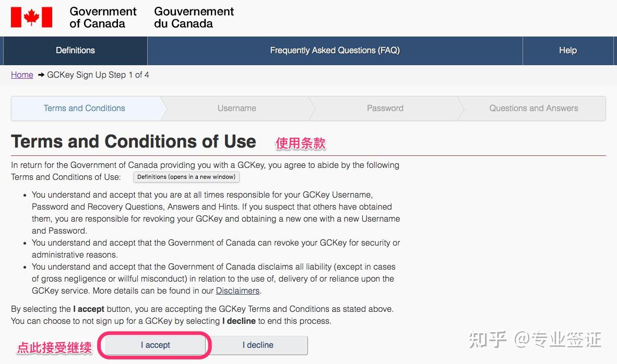Click the I decline button
This screenshot has height=364, width=617.
(257, 345)
